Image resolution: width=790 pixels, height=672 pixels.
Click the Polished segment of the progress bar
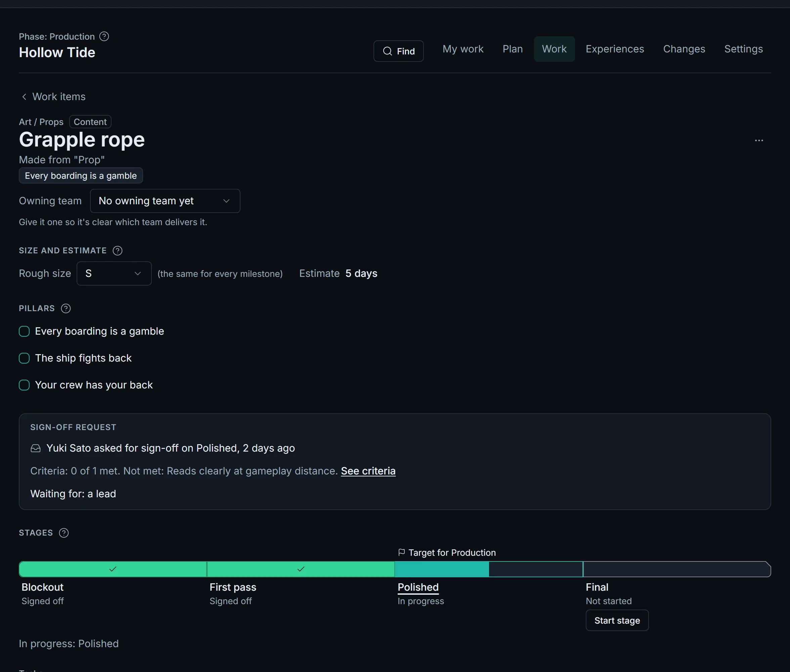(488, 569)
